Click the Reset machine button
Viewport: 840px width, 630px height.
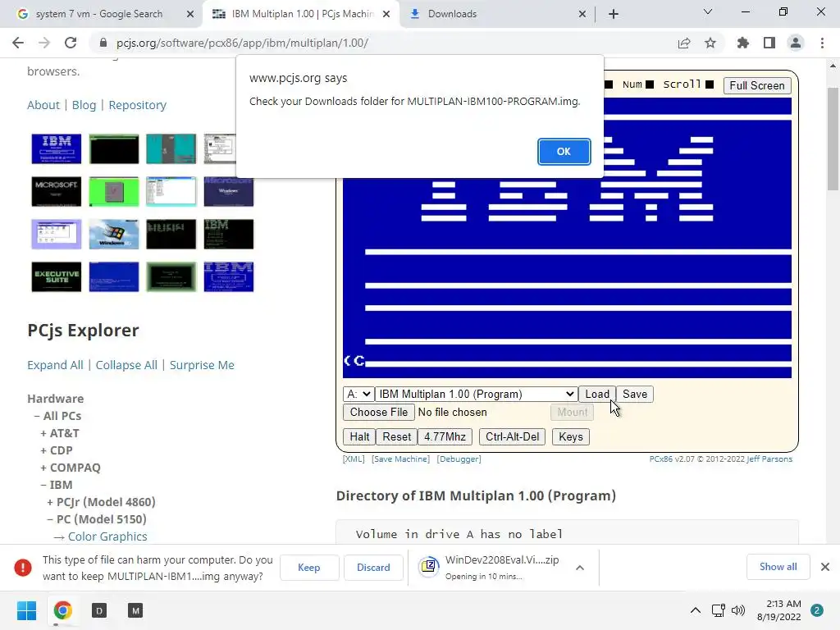click(396, 436)
